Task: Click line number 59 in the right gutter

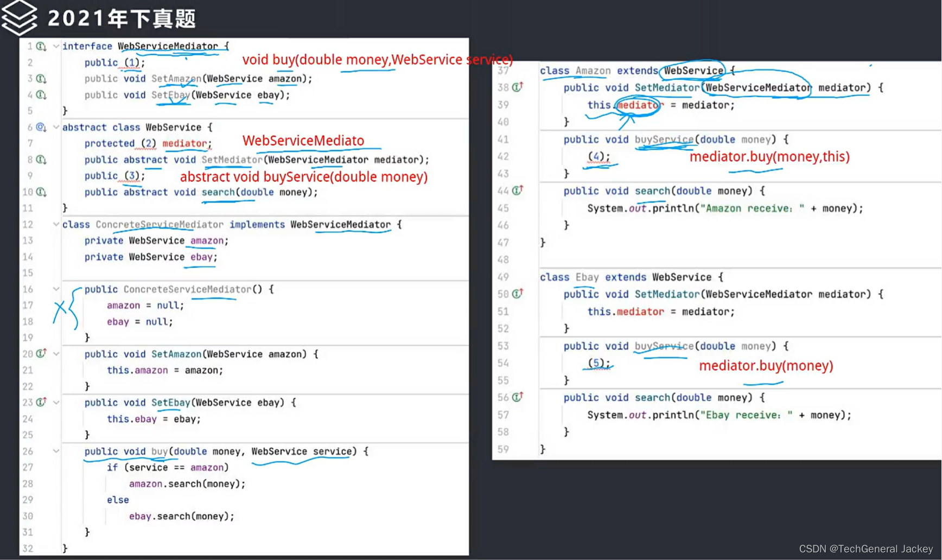Action: coord(502,449)
